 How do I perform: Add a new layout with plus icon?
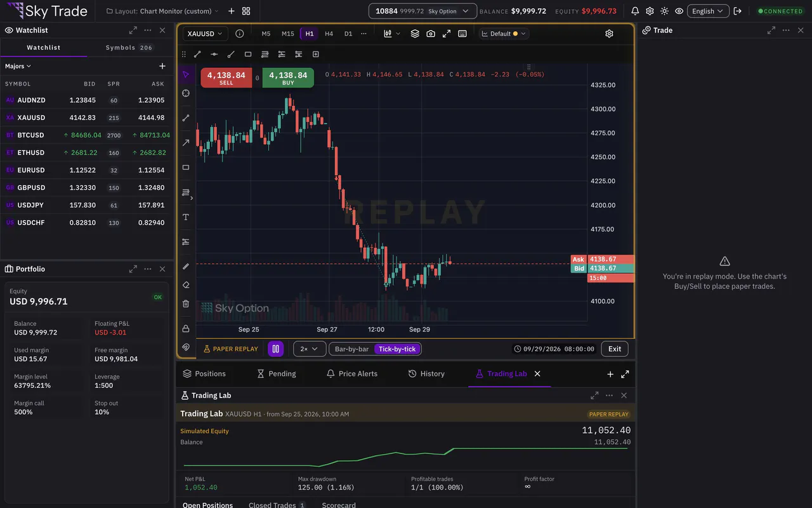231,11
